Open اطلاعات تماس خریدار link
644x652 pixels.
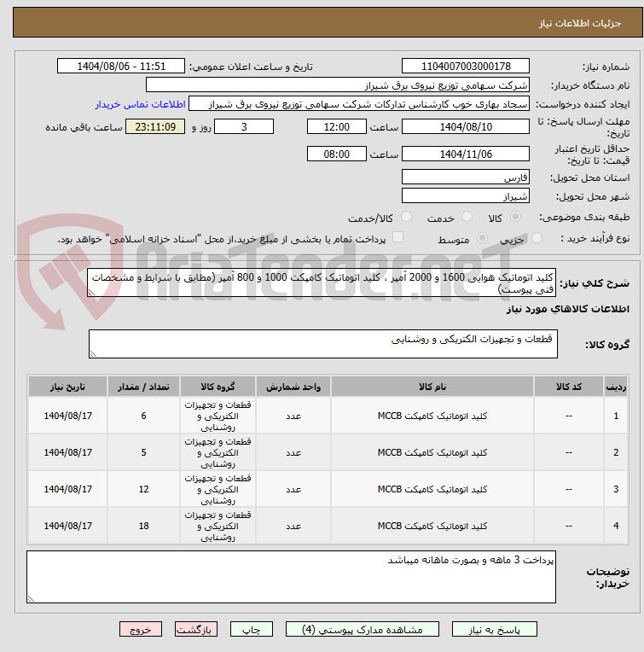coord(141,104)
